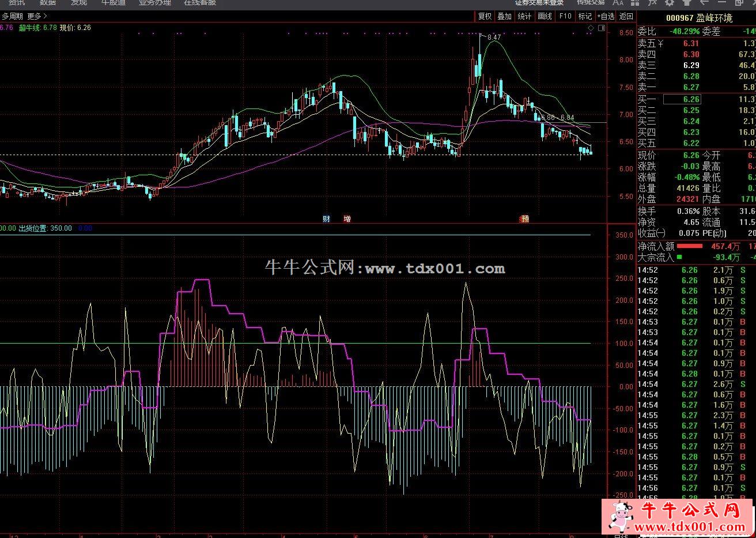Click the 买三 price 6.24
756x538 pixels.
coord(691,121)
